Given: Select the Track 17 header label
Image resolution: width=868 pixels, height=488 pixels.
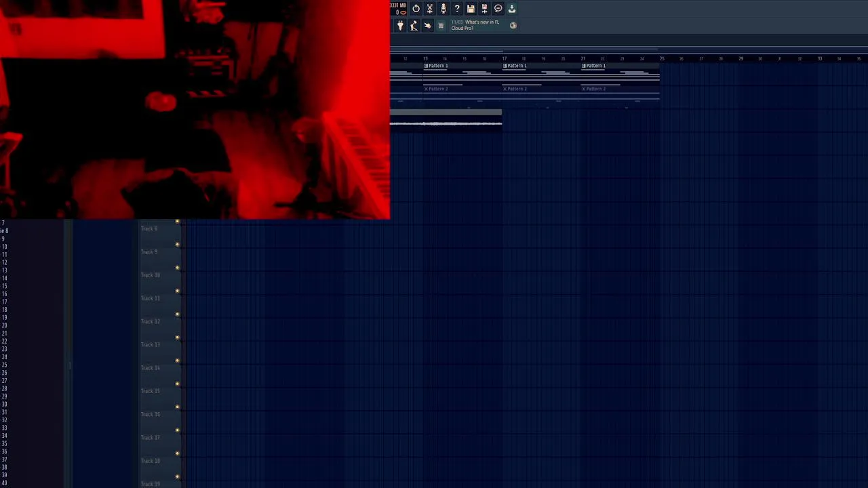Looking at the screenshot, I should click(x=151, y=438).
